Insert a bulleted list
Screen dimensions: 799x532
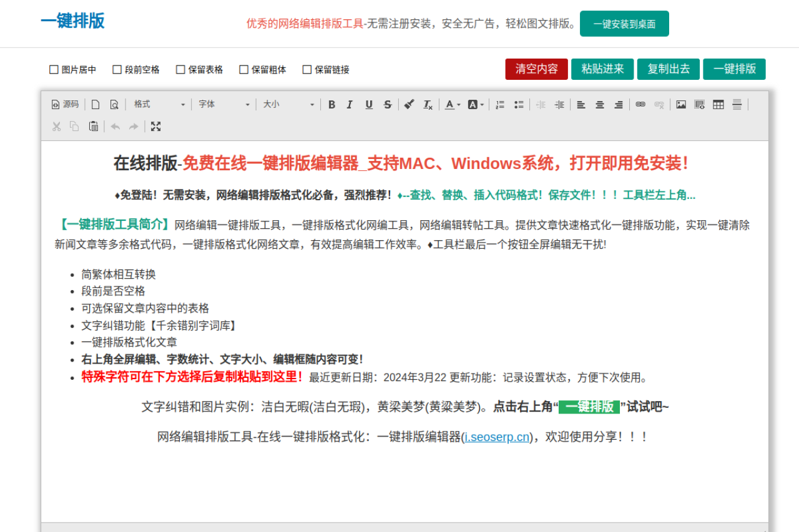point(519,104)
